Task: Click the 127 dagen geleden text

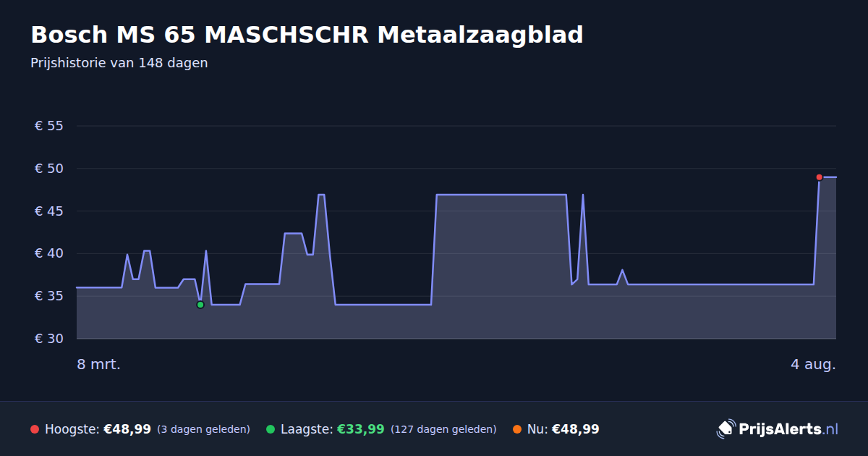Action: coord(443,429)
